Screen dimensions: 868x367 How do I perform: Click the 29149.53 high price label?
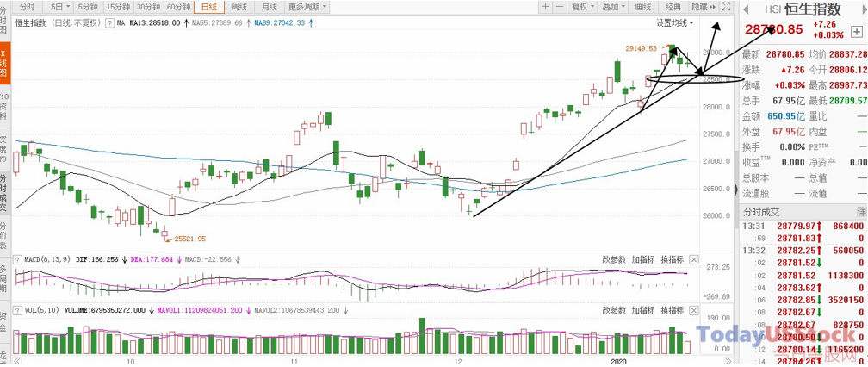coord(641,49)
